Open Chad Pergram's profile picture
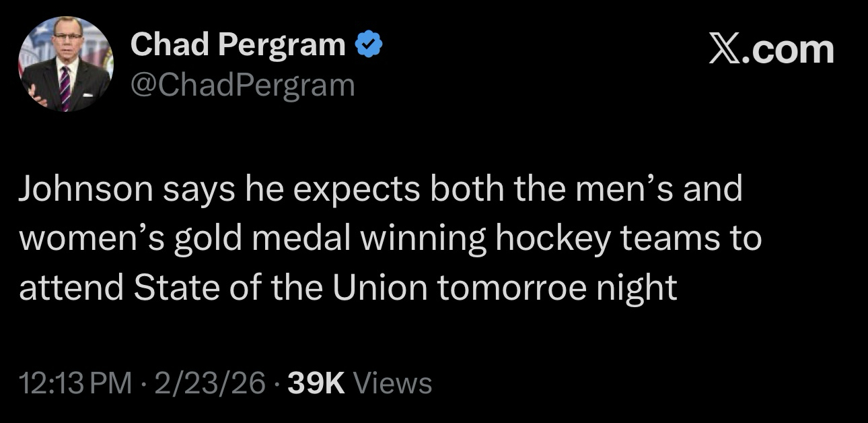The width and height of the screenshot is (868, 423). (x=65, y=65)
